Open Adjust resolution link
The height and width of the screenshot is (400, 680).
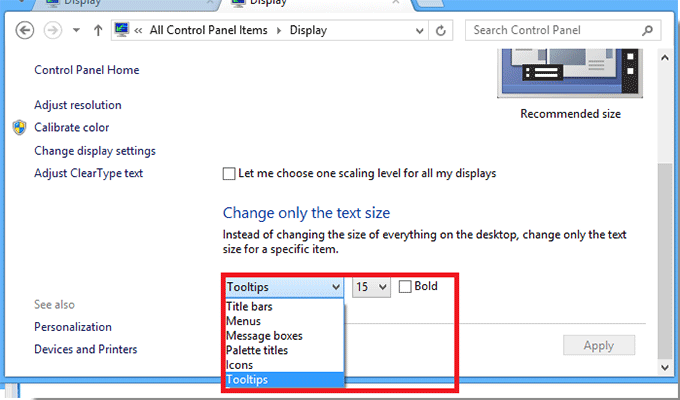click(x=78, y=105)
